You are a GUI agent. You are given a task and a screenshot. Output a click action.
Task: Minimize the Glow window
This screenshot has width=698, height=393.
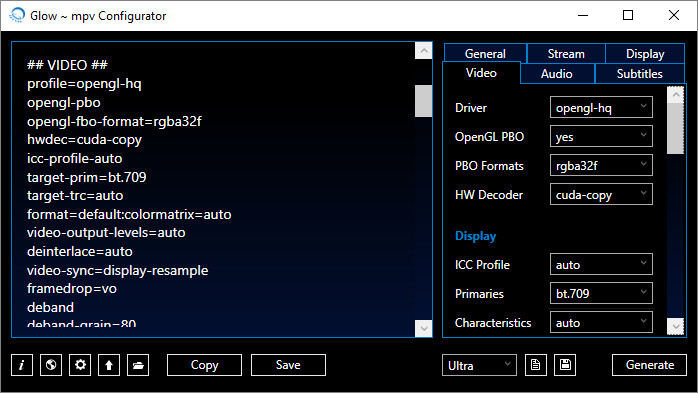583,15
